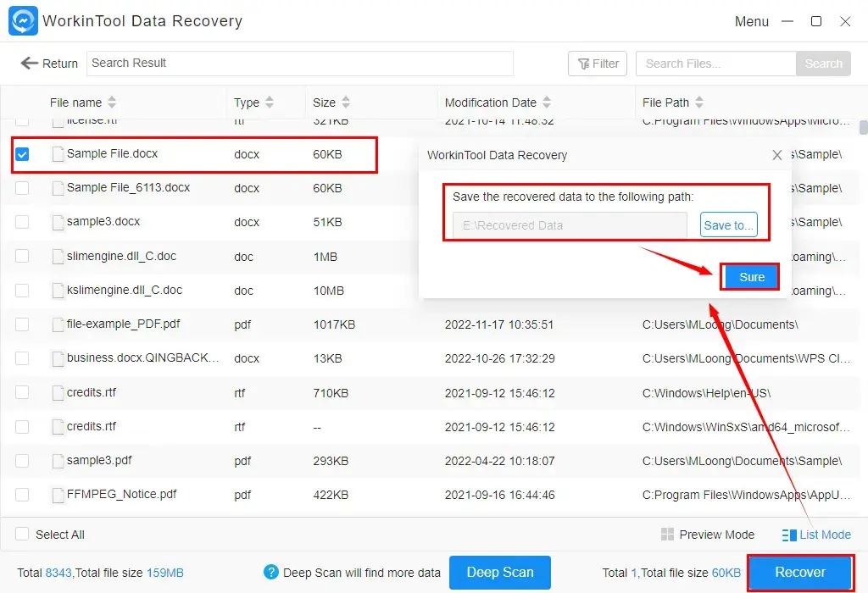Click the date 2022-10-26 17:32:29
The width and height of the screenshot is (868, 593).
[499, 358]
